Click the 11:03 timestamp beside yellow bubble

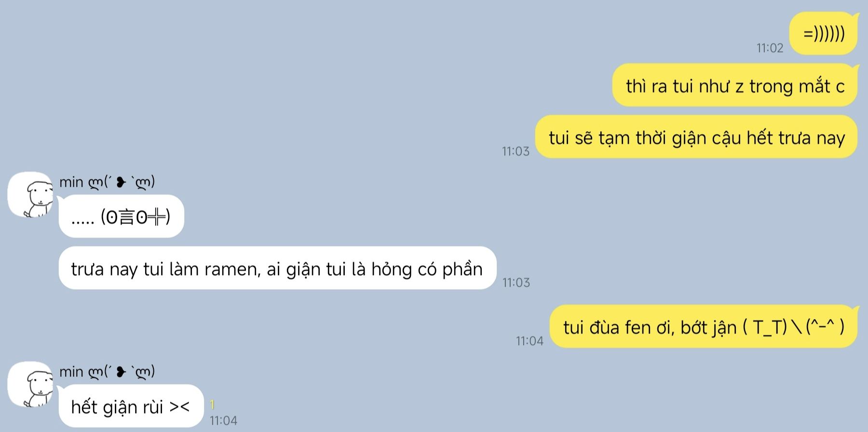click(x=515, y=151)
